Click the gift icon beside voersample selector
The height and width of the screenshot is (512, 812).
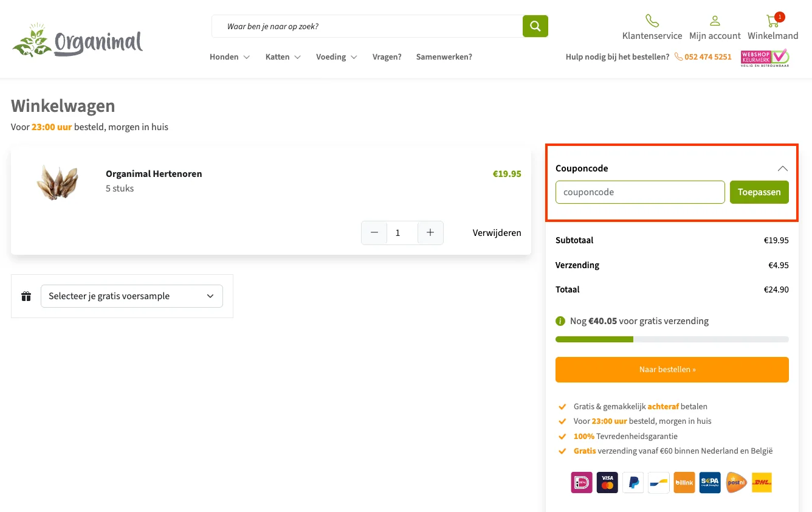[x=26, y=296]
